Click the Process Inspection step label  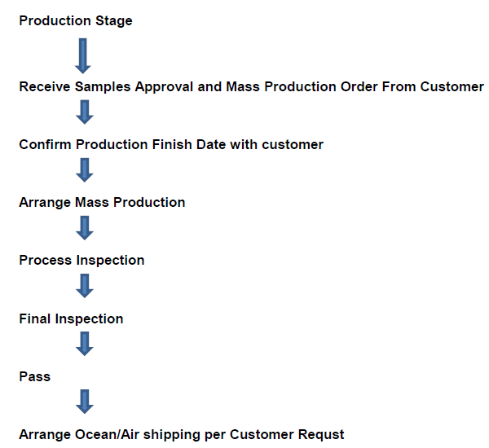coord(81,260)
